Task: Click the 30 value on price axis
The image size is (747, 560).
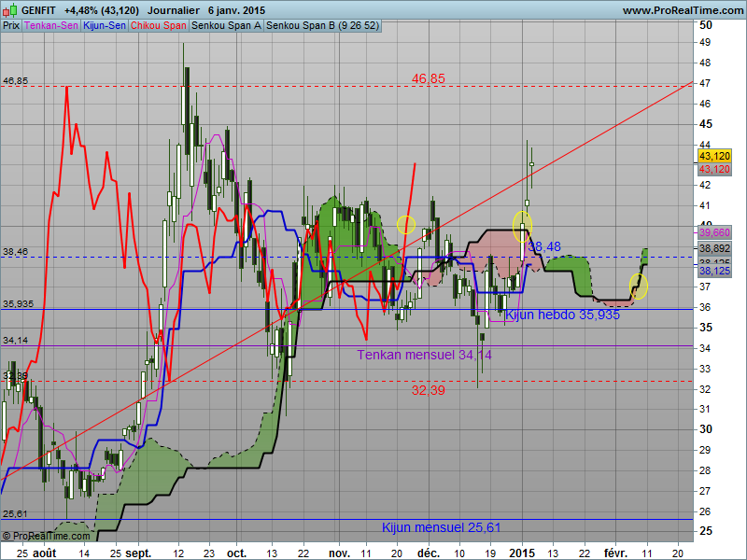Action: 706,429
